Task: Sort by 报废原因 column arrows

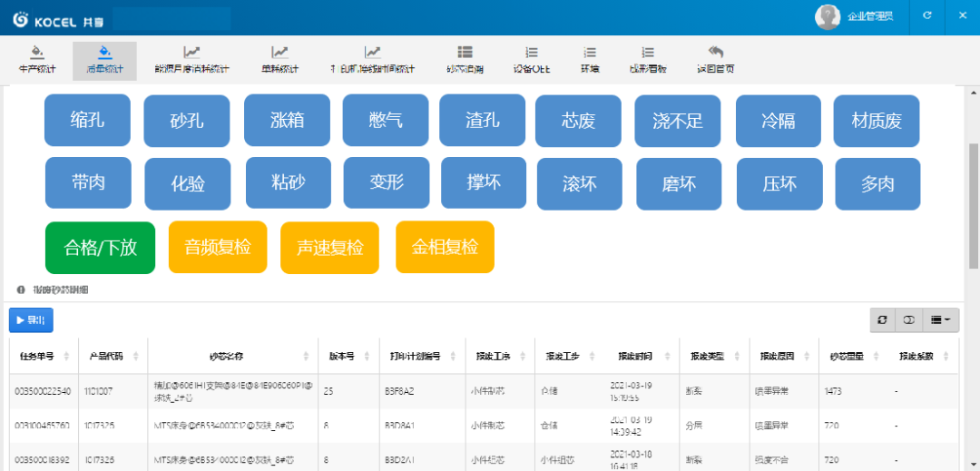Action: [x=806, y=357]
